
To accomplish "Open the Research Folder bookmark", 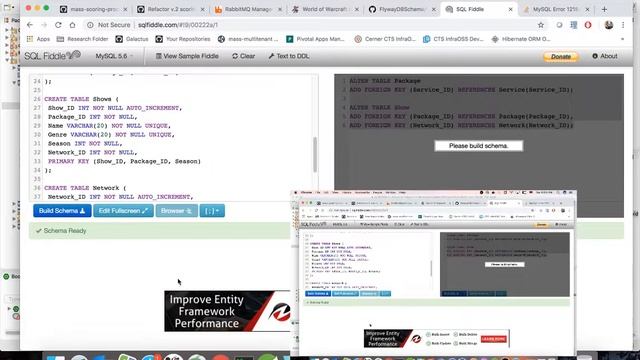I will [x=82, y=39].
